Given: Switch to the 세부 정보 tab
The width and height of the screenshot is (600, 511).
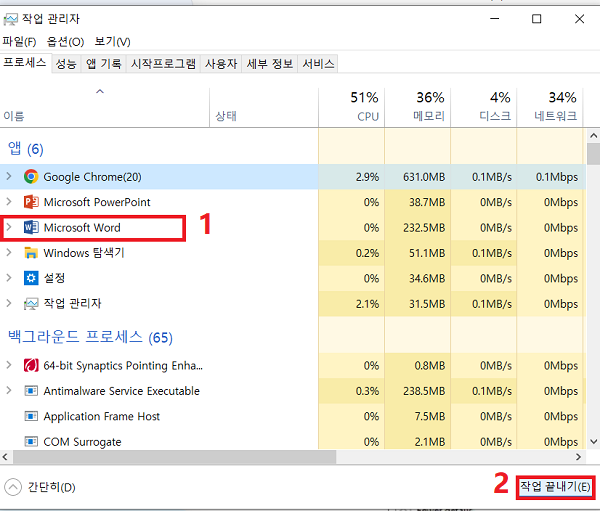Looking at the screenshot, I should point(270,64).
